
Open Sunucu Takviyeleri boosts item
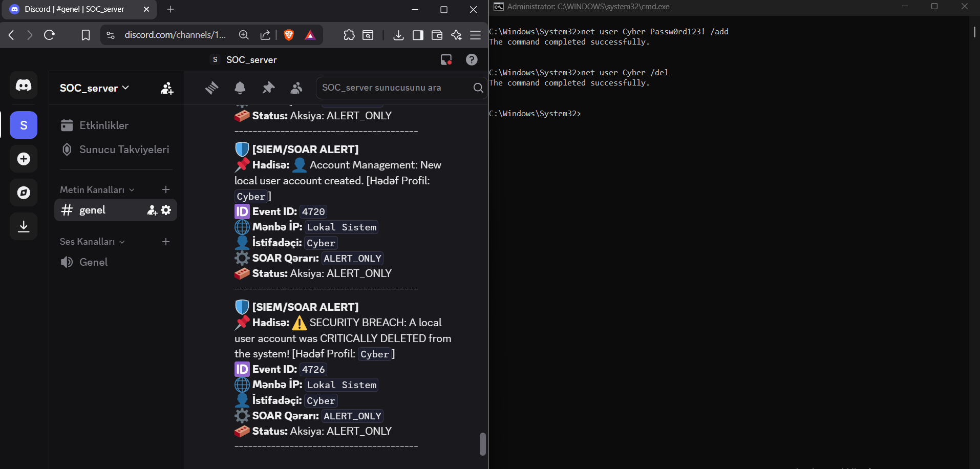pyautogui.click(x=116, y=150)
